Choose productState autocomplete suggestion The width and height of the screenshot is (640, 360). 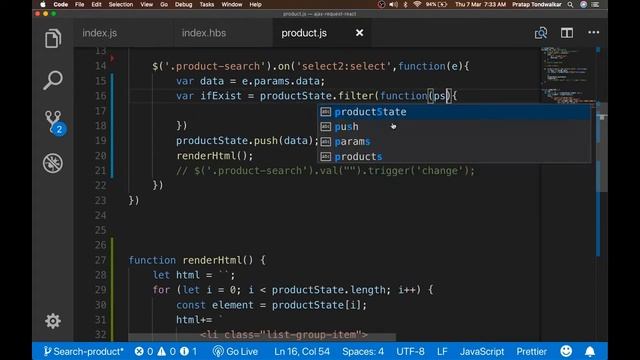pyautogui.click(x=454, y=112)
